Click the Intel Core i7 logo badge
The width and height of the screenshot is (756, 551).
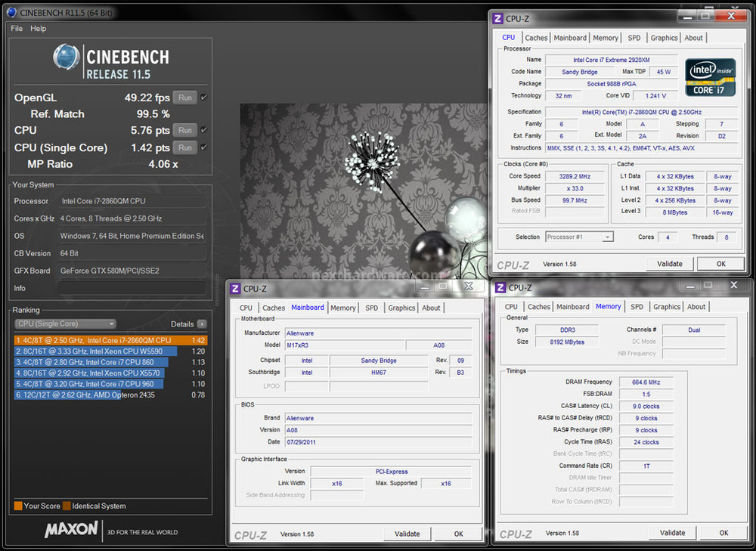click(x=710, y=78)
